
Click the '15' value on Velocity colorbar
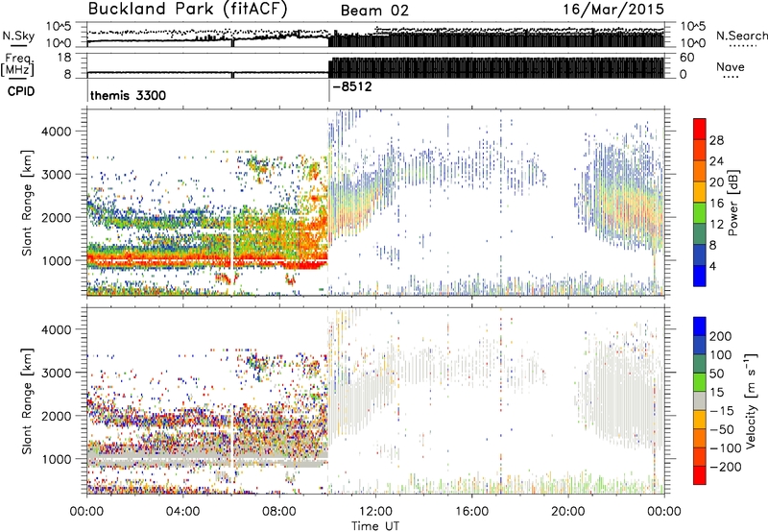[717, 393]
